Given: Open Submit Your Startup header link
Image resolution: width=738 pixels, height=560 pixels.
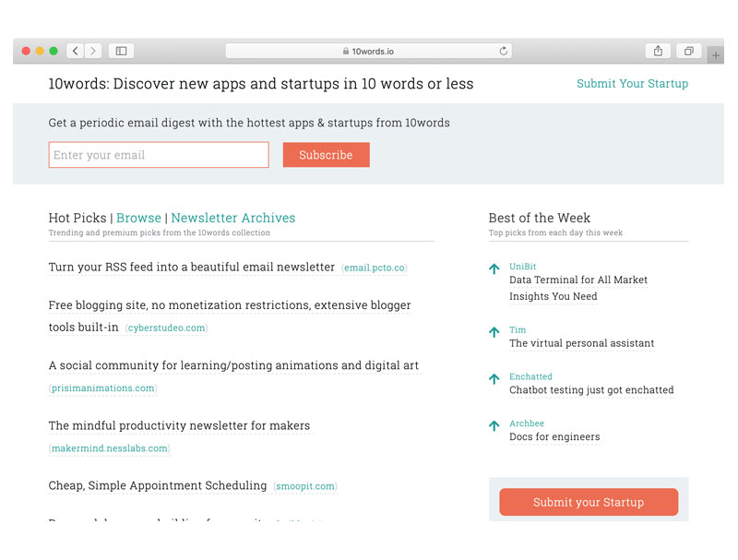Looking at the screenshot, I should [632, 84].
